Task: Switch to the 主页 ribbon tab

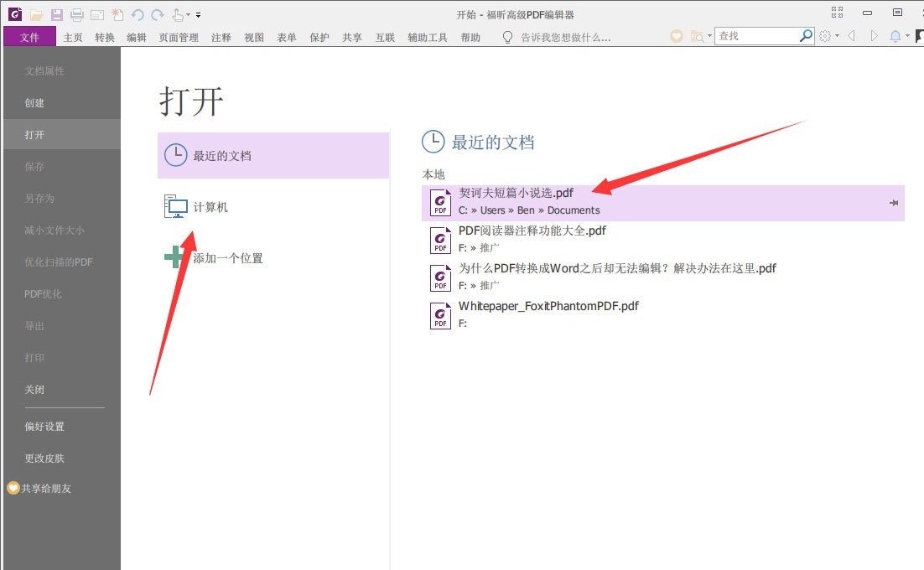Action: tap(72, 37)
